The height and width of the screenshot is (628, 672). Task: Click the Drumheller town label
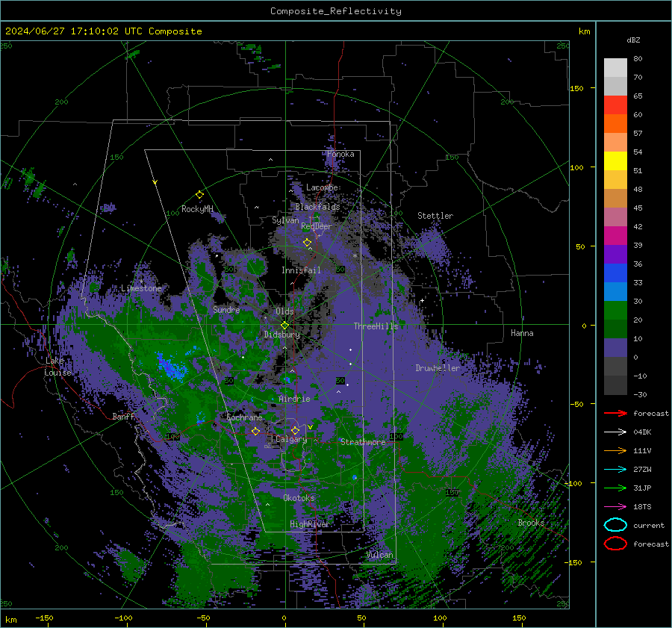(438, 368)
